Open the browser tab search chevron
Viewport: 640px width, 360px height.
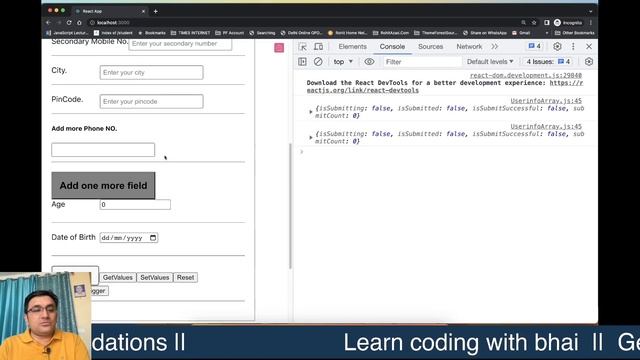[591, 11]
